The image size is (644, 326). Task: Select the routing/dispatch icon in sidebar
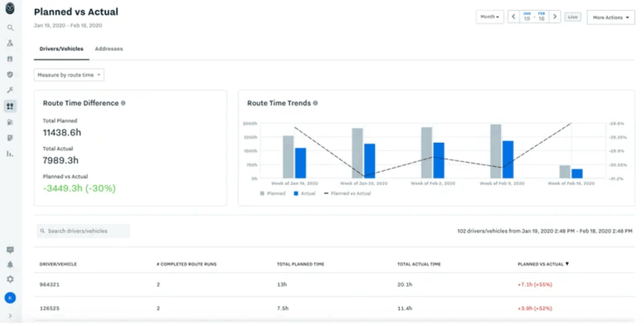tap(10, 106)
